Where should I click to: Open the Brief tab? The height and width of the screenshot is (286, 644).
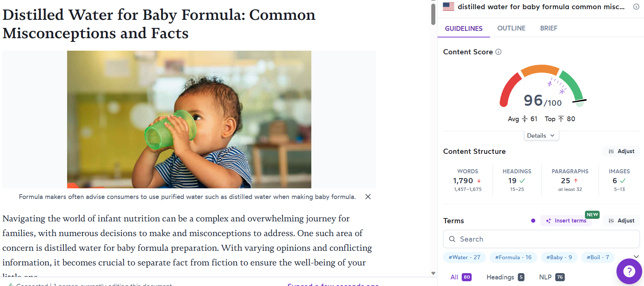point(549,28)
